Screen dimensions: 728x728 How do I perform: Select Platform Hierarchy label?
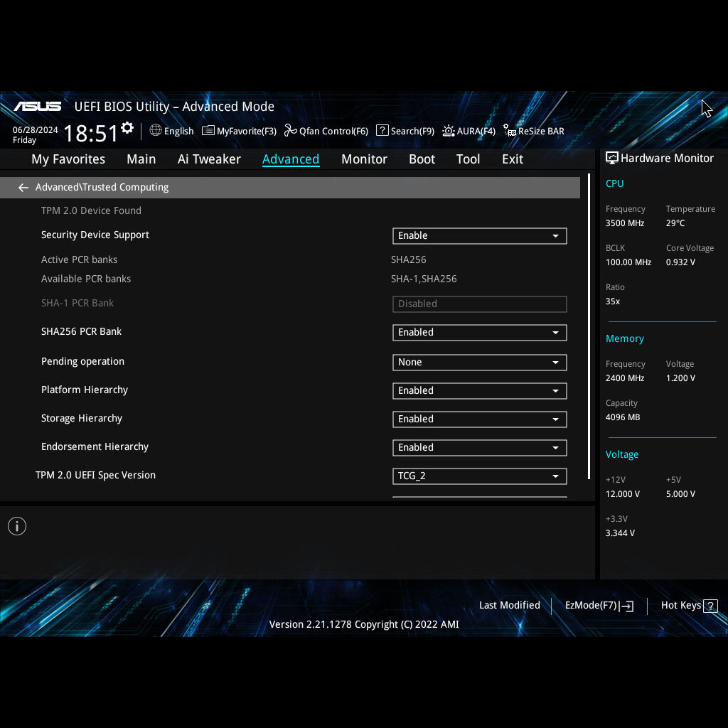point(85,390)
